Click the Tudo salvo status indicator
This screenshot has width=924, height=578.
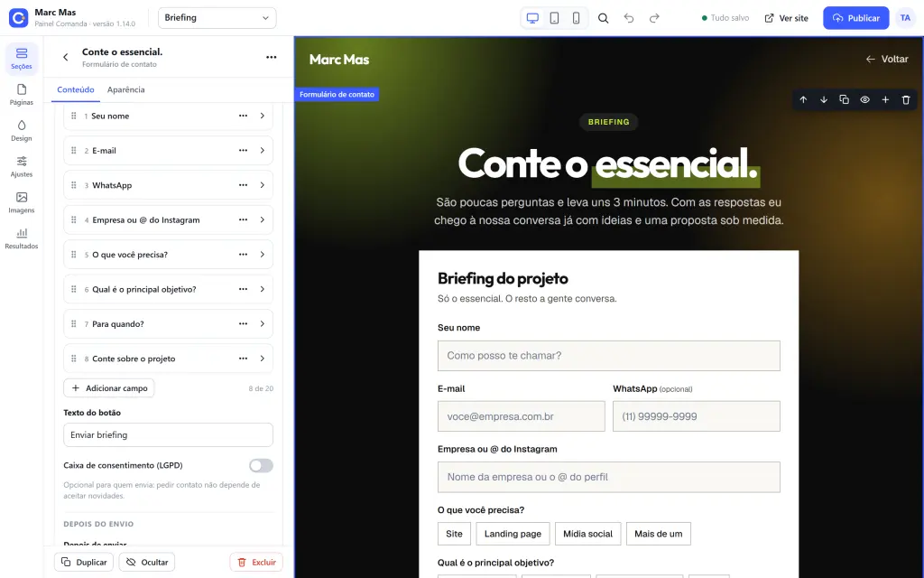725,18
